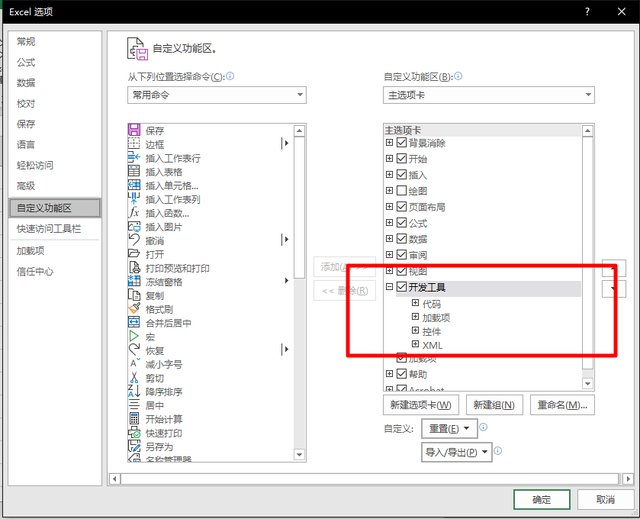Toggle the 公式 tab checkbox in tree

click(x=402, y=223)
